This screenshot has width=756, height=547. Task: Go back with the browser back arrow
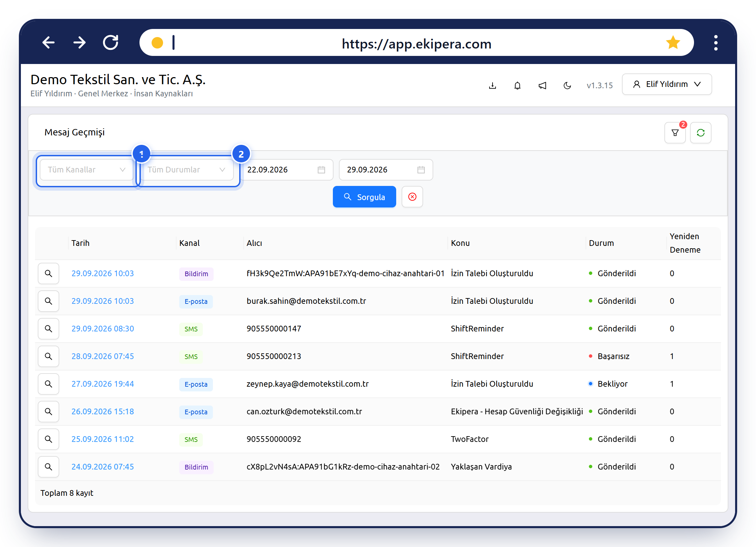tap(49, 42)
